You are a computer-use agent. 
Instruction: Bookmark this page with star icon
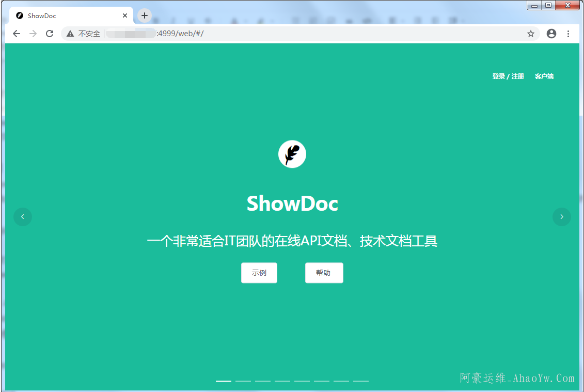[x=530, y=34]
